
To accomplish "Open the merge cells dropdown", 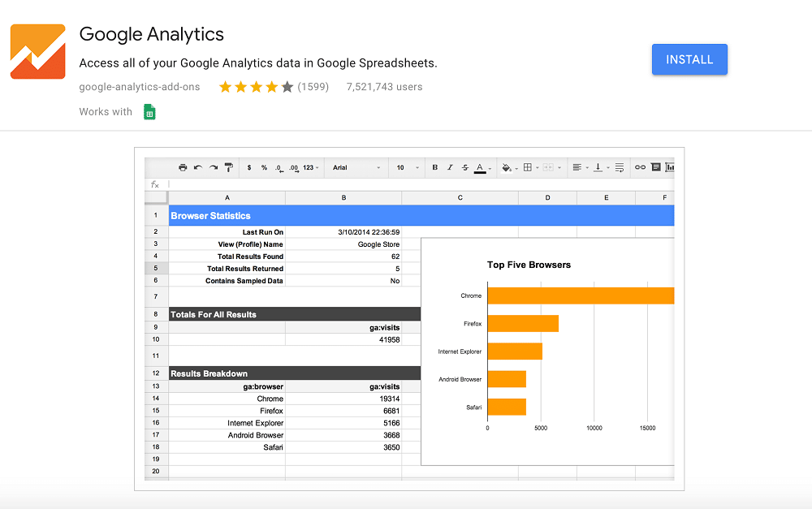I will tap(551, 167).
